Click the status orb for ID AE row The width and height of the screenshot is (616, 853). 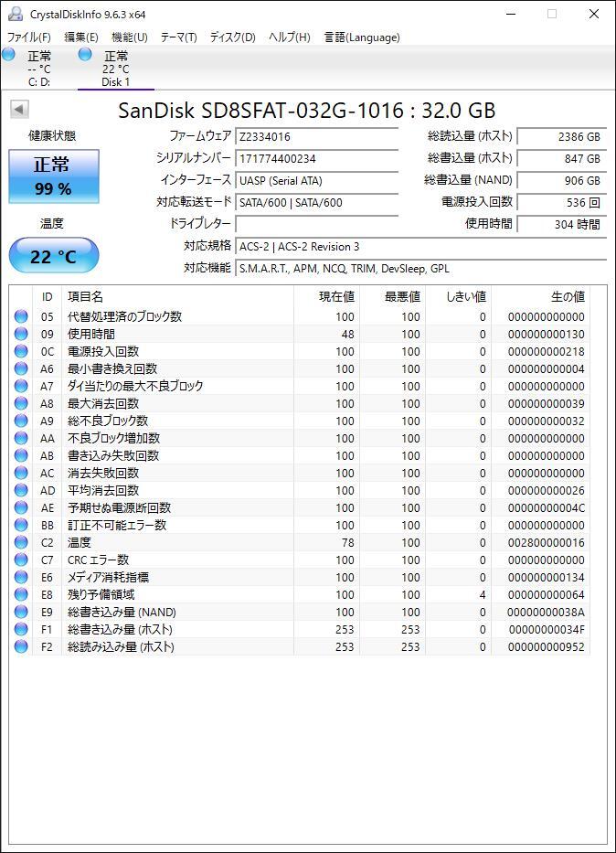[21, 507]
